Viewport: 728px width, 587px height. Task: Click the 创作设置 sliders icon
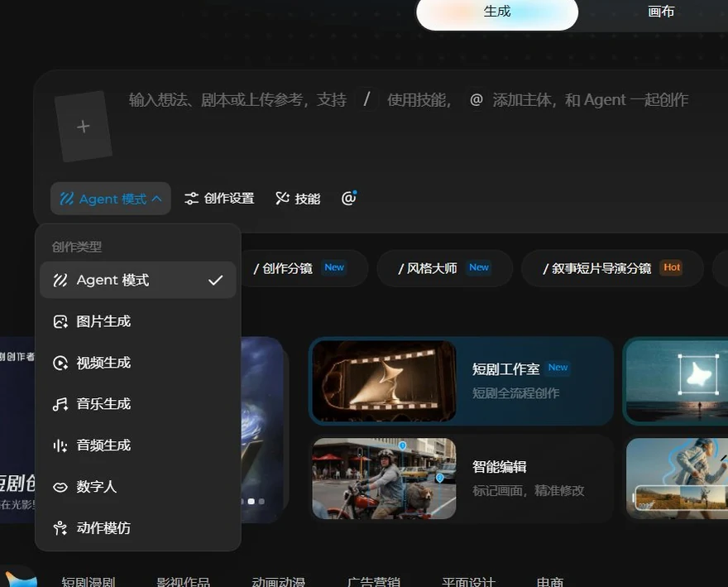(x=191, y=199)
